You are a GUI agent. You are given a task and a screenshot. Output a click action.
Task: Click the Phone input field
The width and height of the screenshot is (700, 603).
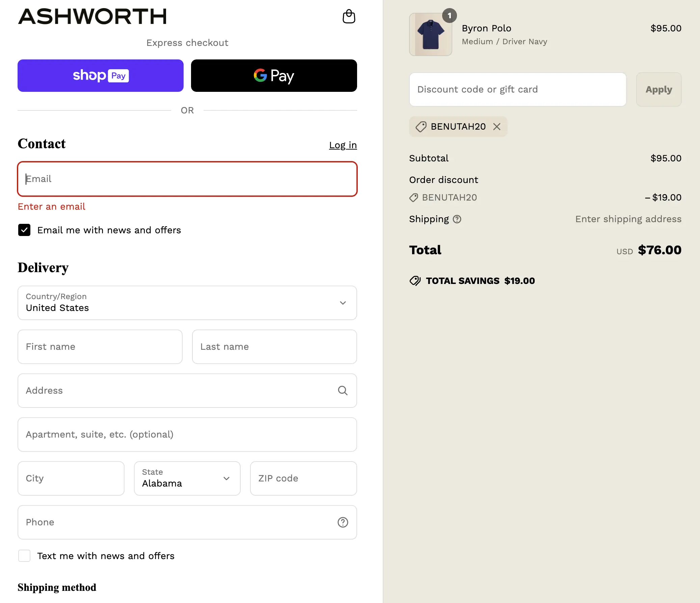point(187,522)
